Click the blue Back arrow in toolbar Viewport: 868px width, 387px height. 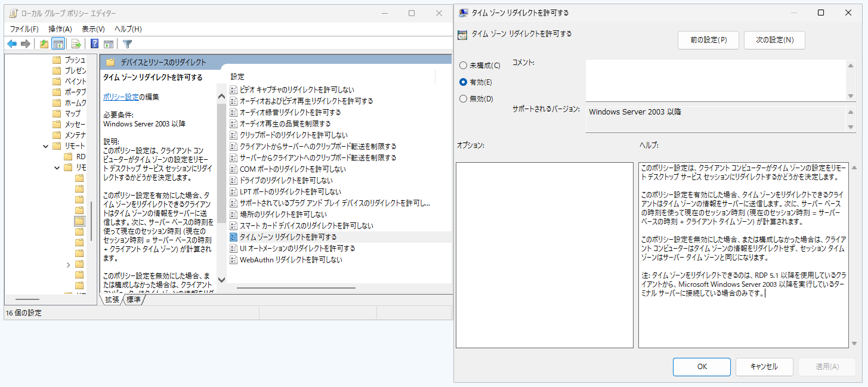[x=12, y=44]
